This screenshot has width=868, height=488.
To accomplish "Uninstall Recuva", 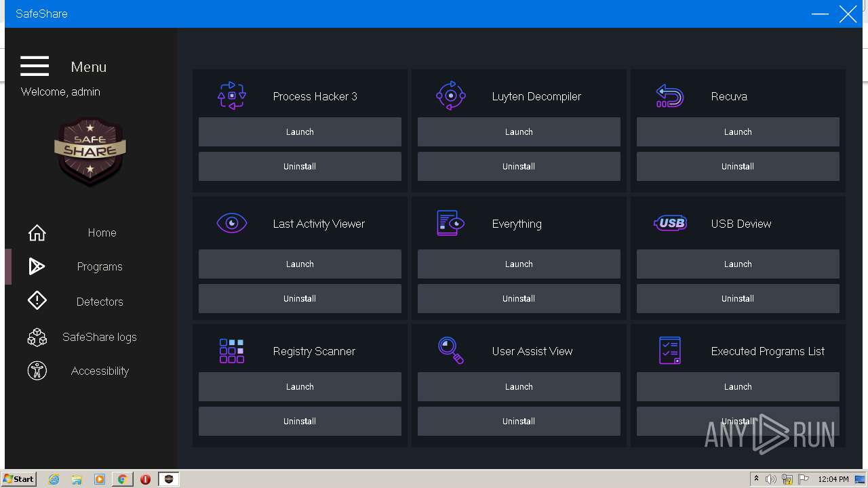I will click(x=738, y=166).
